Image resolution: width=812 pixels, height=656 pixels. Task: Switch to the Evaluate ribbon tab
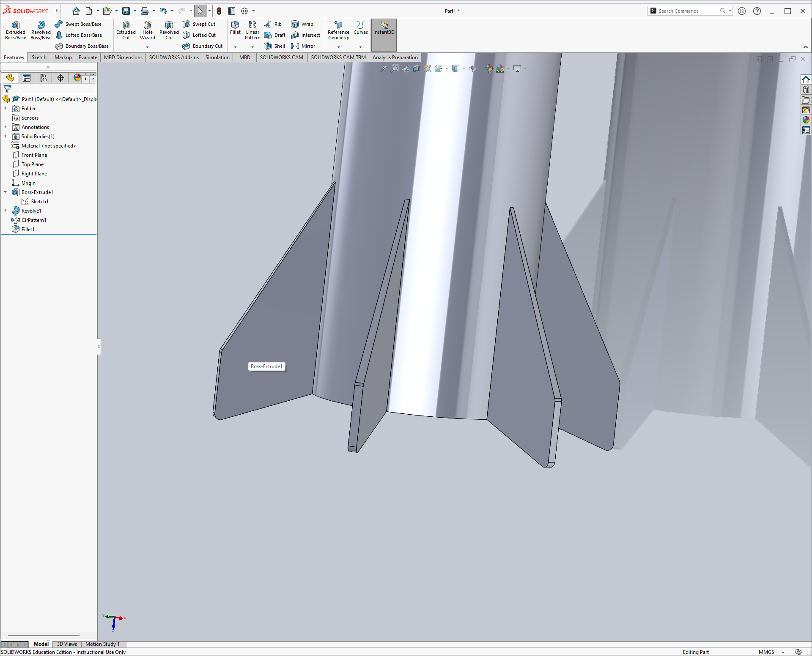click(88, 57)
